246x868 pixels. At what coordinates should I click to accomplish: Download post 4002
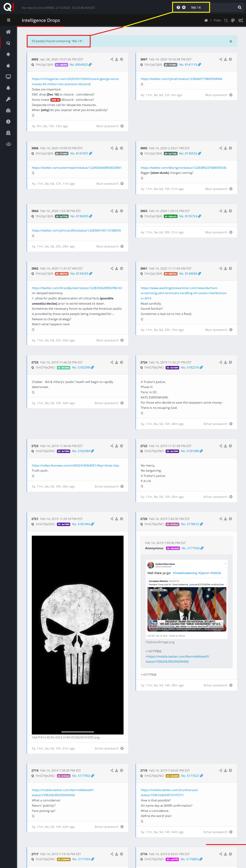(116, 59)
